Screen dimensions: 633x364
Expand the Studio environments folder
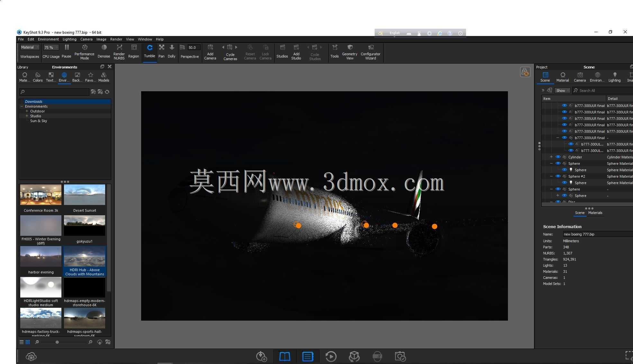(x=27, y=116)
